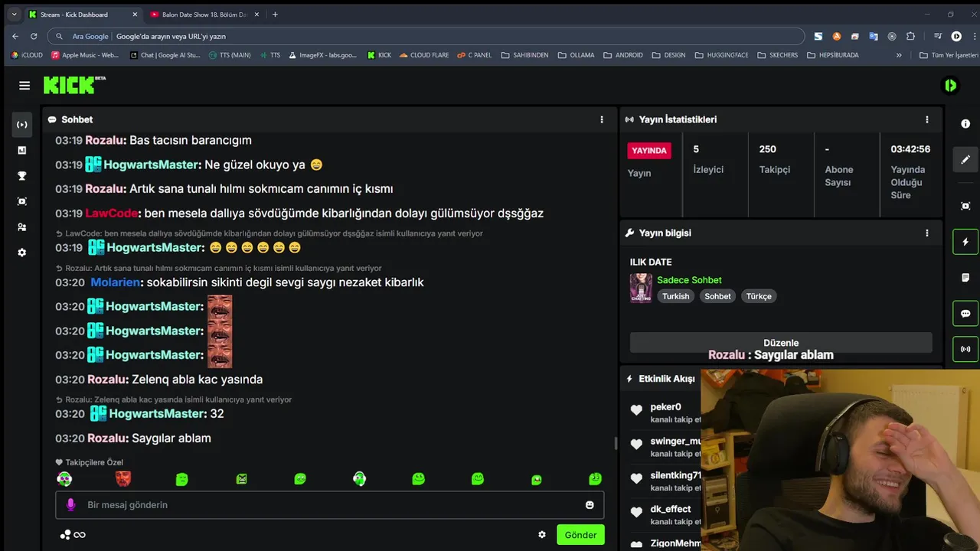Viewport: 980px width, 551px height.
Task: Click the purple microphone icon in message box
Action: [70, 505]
